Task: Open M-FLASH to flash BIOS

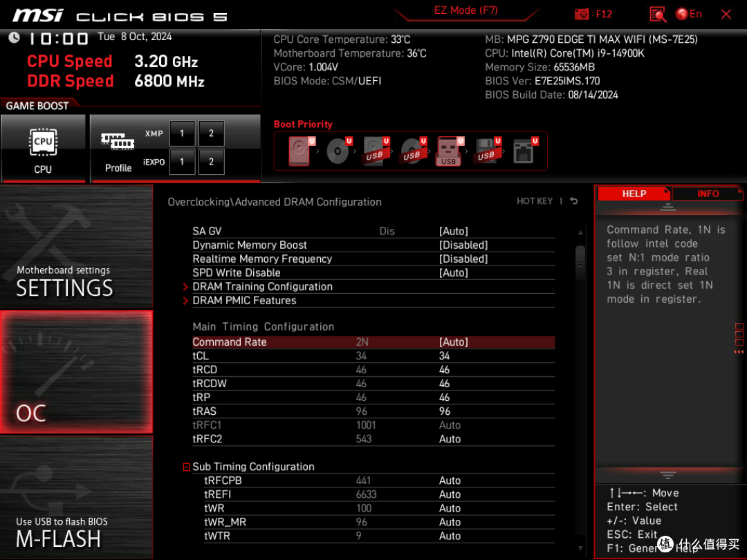Action: [x=76, y=497]
